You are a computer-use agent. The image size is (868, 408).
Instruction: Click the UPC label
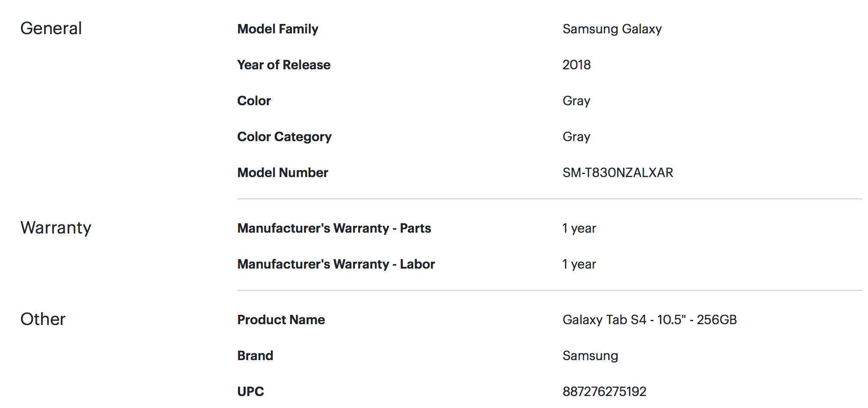(x=250, y=392)
